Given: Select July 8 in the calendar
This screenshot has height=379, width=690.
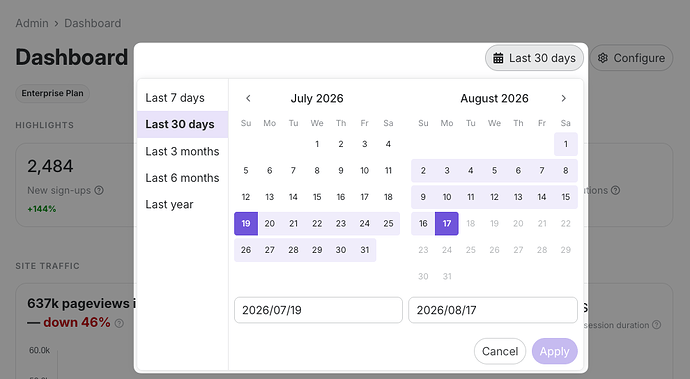Looking at the screenshot, I should tap(317, 170).
